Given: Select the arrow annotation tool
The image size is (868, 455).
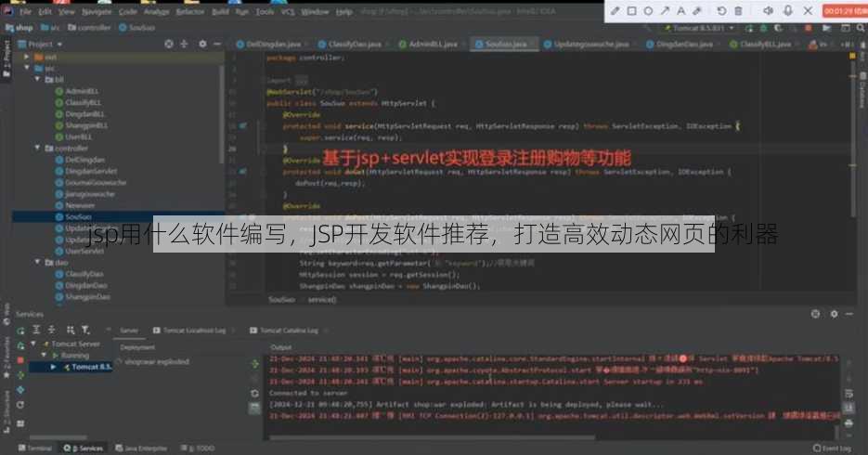Looking at the screenshot, I should pos(665,10).
